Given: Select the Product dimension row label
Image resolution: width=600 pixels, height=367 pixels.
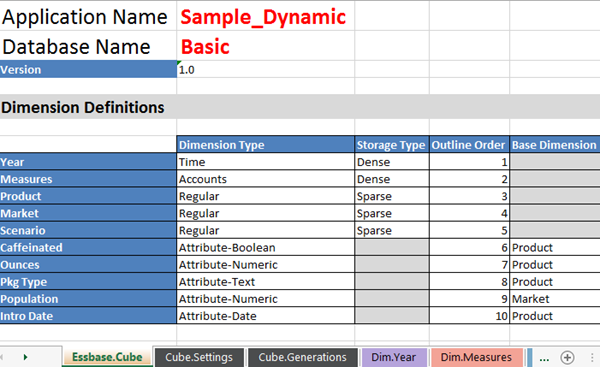Looking at the screenshot, I should [x=88, y=196].
